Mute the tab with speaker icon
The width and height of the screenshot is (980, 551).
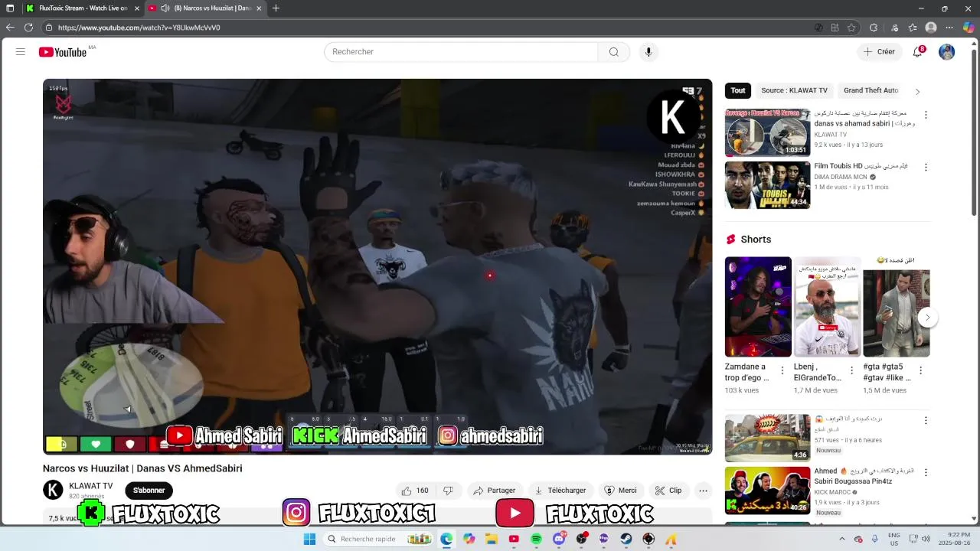[x=165, y=8]
